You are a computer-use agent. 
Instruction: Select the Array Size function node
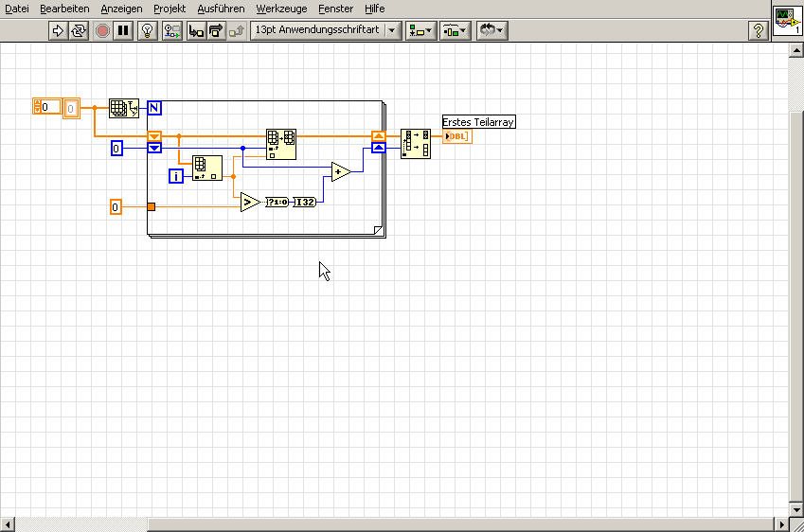coord(123,108)
